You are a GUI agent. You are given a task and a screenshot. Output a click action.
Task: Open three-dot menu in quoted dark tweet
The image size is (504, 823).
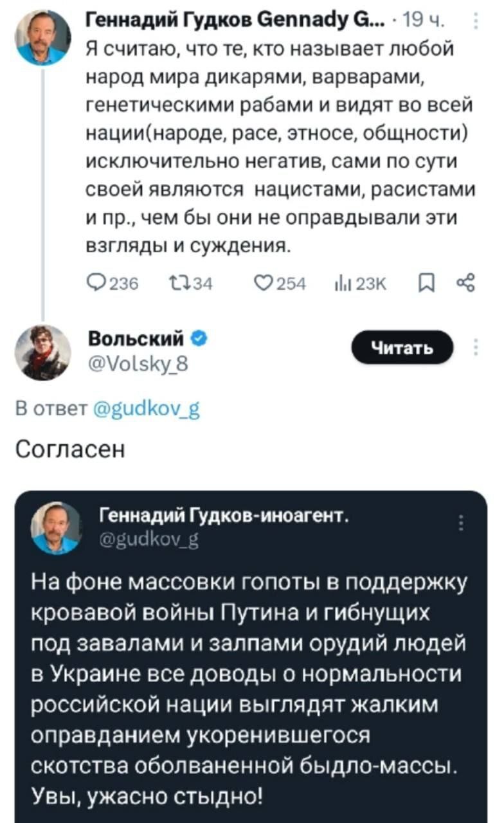coord(461,525)
